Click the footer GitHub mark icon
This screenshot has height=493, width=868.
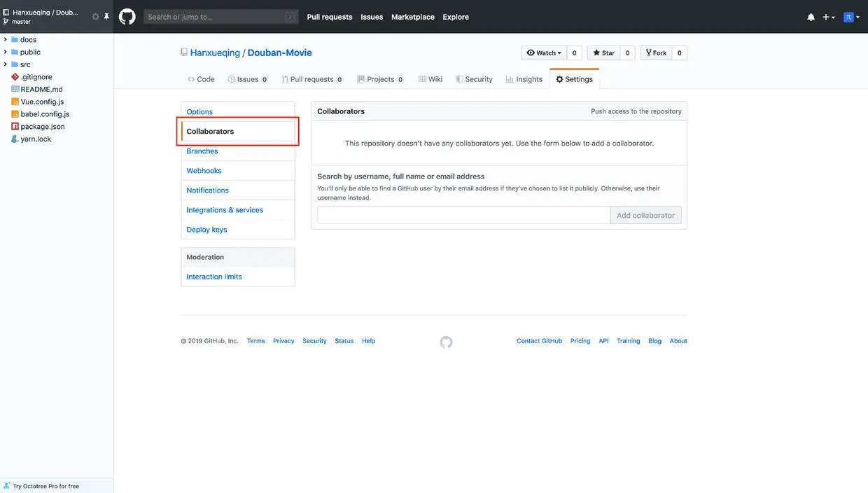(446, 342)
